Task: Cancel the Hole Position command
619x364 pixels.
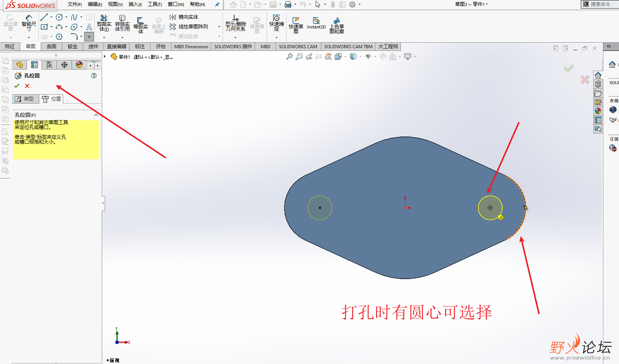Action: [26, 86]
